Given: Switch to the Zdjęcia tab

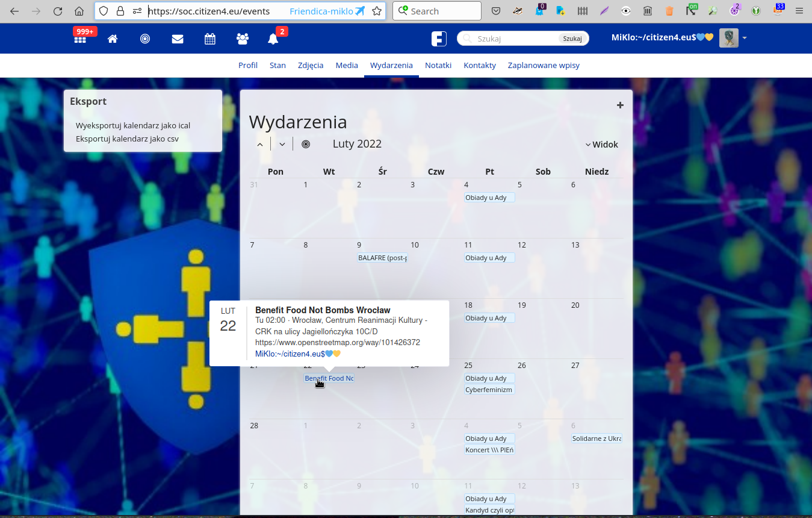Looking at the screenshot, I should point(311,65).
